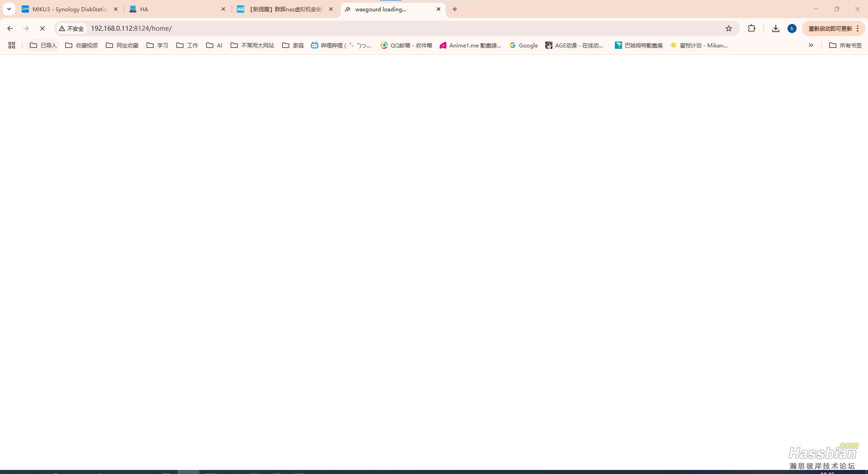This screenshot has height=474, width=868.
Task: Open a new tab with plus button
Action: pos(455,9)
